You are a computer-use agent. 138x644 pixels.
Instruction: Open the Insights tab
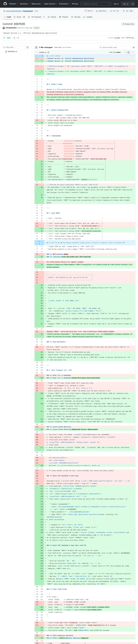tap(88, 17)
